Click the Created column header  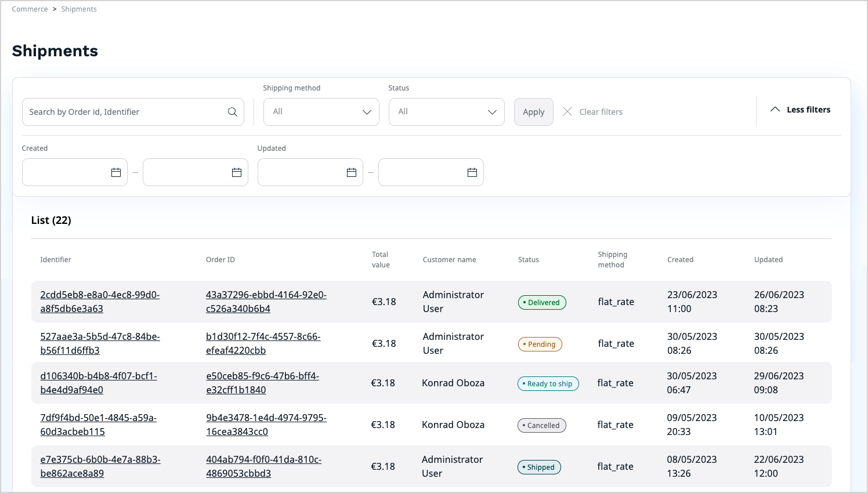[680, 260]
